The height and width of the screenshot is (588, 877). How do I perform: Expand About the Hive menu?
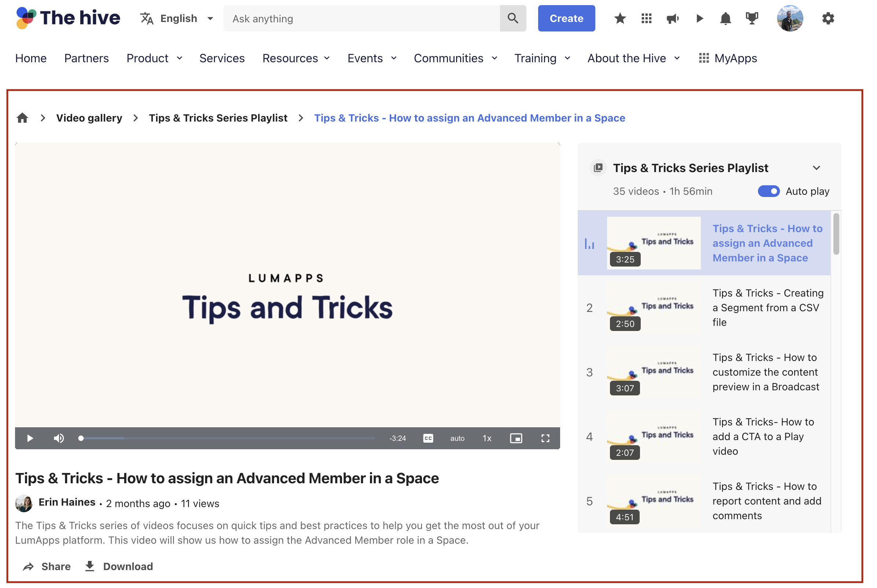coord(633,58)
